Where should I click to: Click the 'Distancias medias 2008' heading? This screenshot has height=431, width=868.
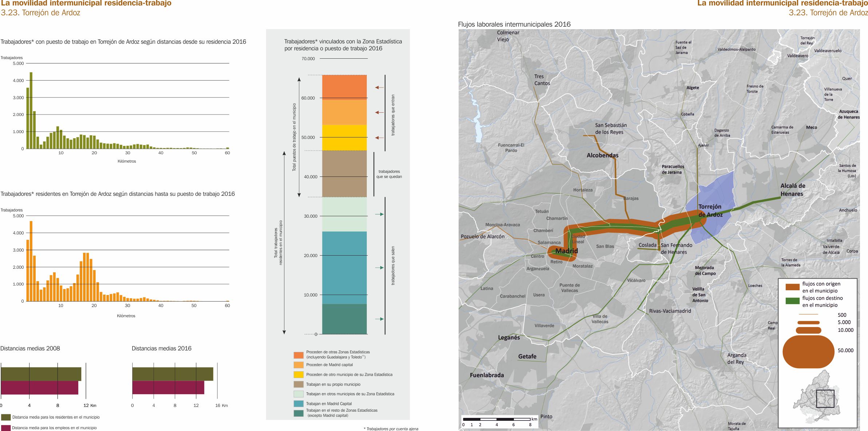(30, 348)
